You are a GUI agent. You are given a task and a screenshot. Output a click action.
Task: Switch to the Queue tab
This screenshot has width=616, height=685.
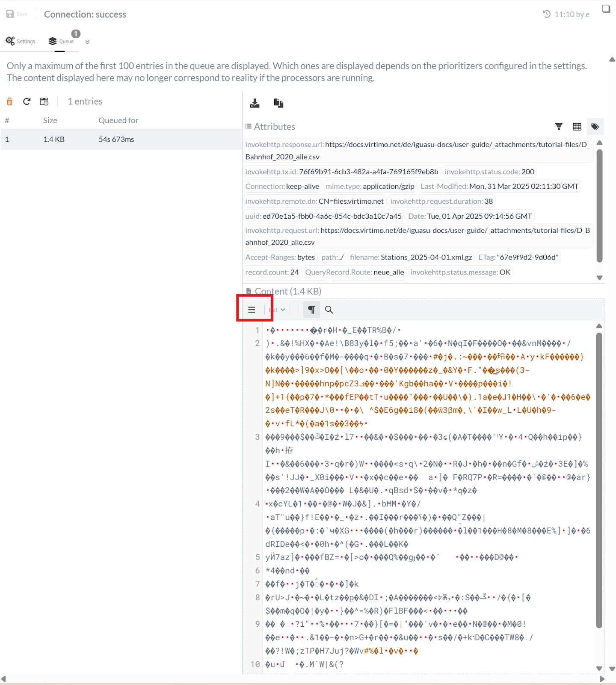click(x=61, y=41)
